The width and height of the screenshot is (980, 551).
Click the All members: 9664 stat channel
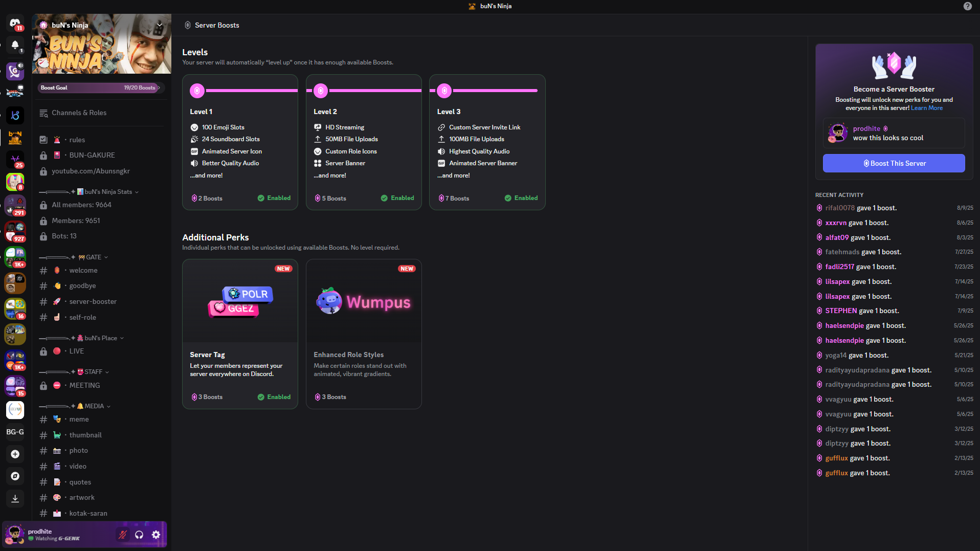click(101, 205)
